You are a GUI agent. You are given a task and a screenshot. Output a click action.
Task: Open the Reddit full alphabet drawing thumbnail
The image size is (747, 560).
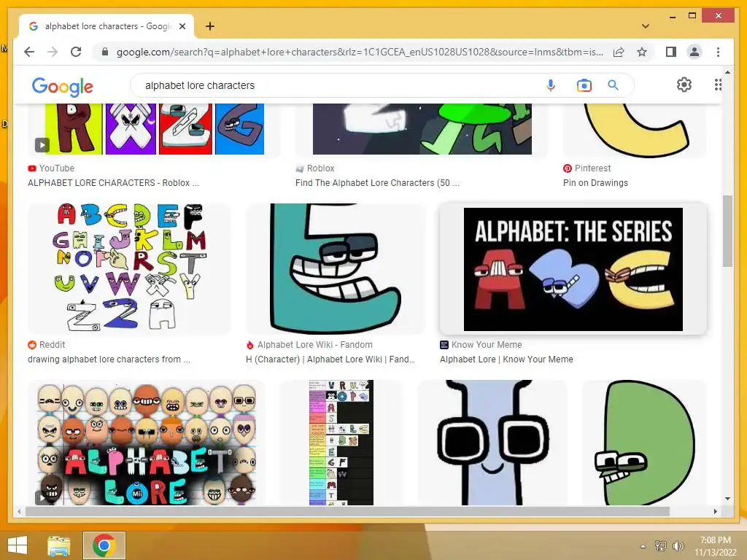click(x=129, y=268)
